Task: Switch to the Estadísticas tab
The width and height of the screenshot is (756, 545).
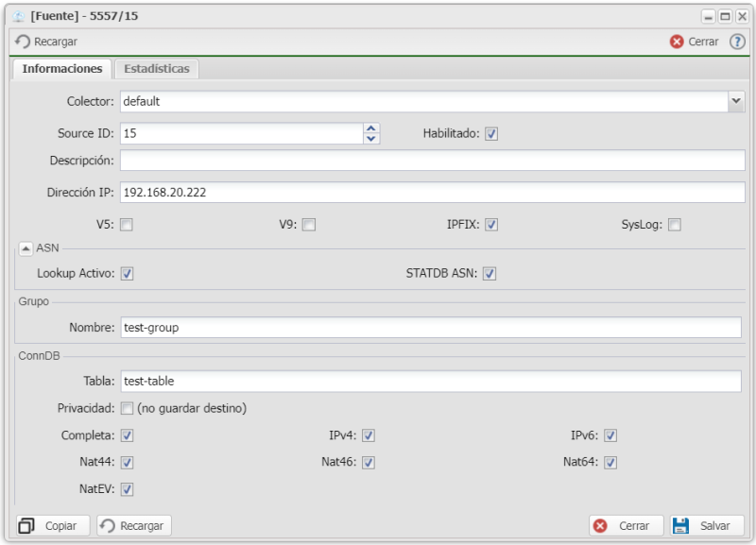Action: coord(157,69)
